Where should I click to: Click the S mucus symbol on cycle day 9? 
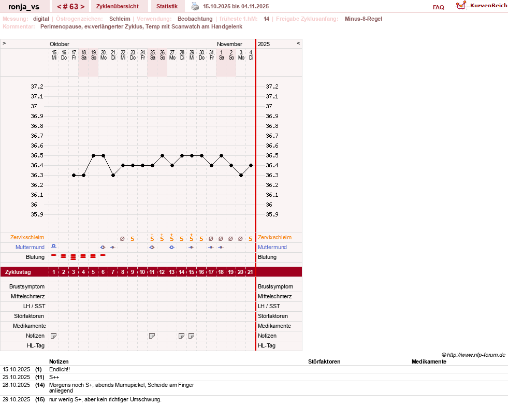click(132, 239)
